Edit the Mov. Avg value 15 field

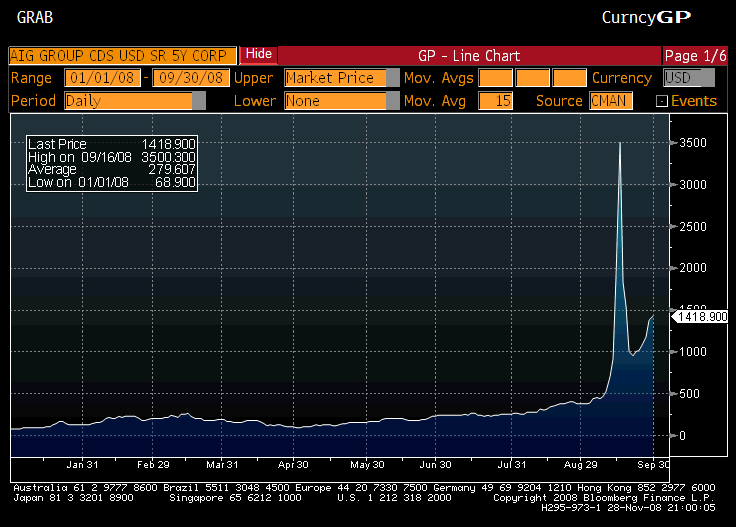coord(495,101)
